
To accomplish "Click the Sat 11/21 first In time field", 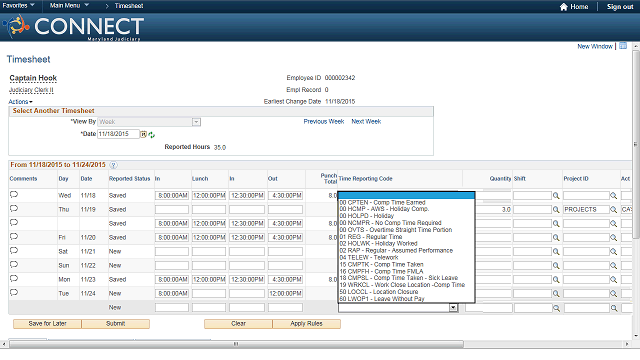I will click(172, 251).
